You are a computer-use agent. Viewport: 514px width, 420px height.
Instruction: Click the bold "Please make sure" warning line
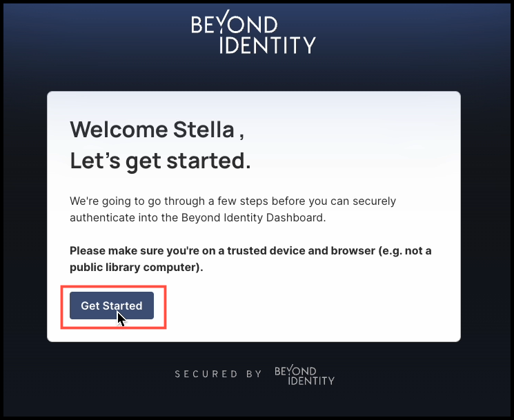[250, 250]
